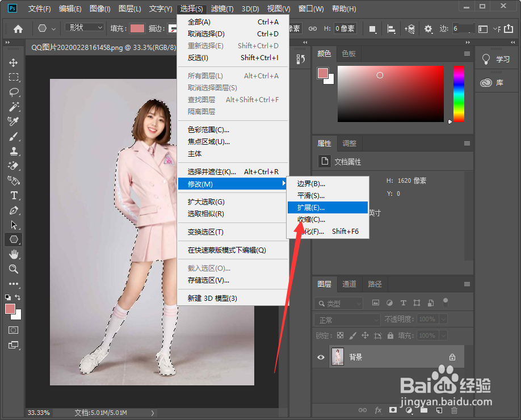Toggle lock all on the layer
The height and width of the screenshot is (420, 521).
click(x=390, y=335)
